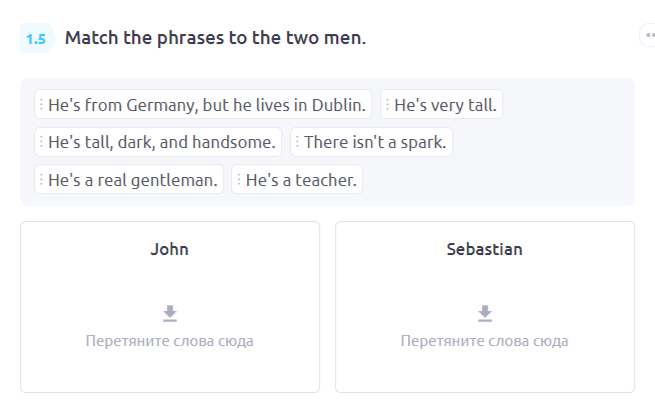Click the placeholder text under John
The width and height of the screenshot is (655, 410).
[x=170, y=341]
